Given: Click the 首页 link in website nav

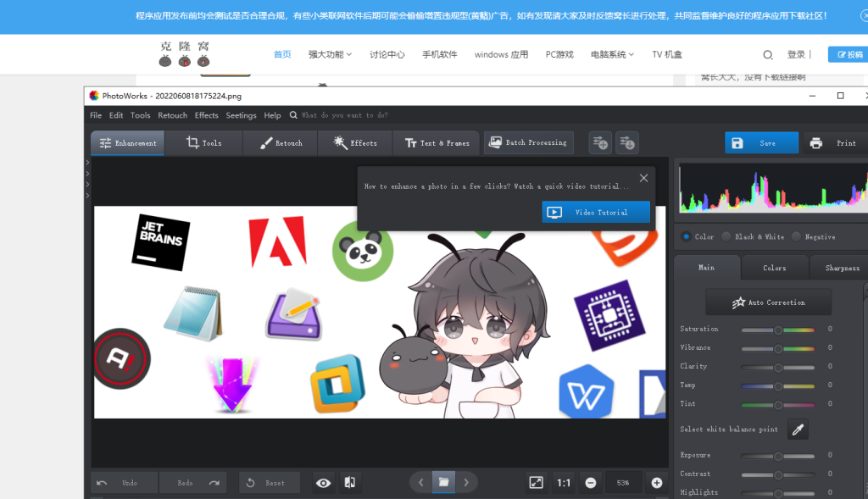Looking at the screenshot, I should 282,54.
